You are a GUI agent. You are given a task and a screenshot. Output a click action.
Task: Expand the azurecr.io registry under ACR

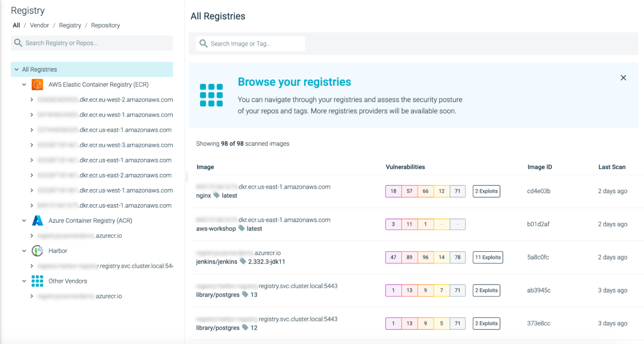pos(32,235)
